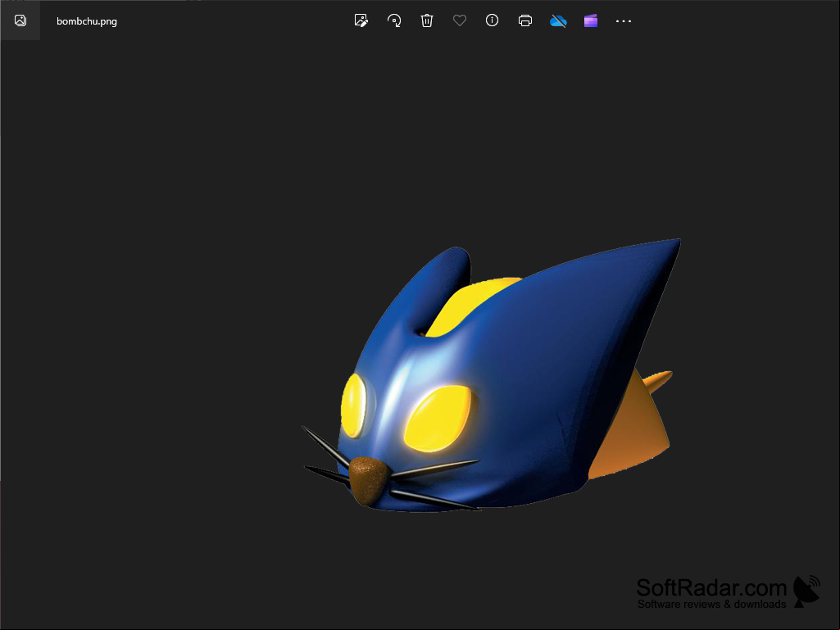Open the Photos gallery home icon
The height and width of the screenshot is (630, 840).
pos(20,21)
